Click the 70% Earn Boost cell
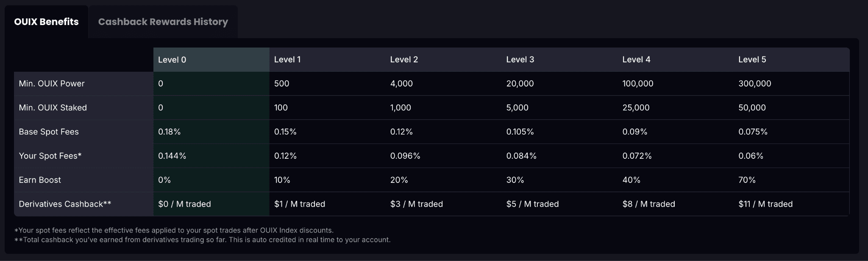 (747, 180)
